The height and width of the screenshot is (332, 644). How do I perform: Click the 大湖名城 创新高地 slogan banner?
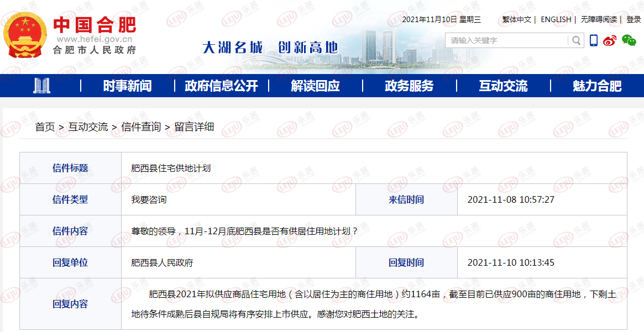[270, 48]
